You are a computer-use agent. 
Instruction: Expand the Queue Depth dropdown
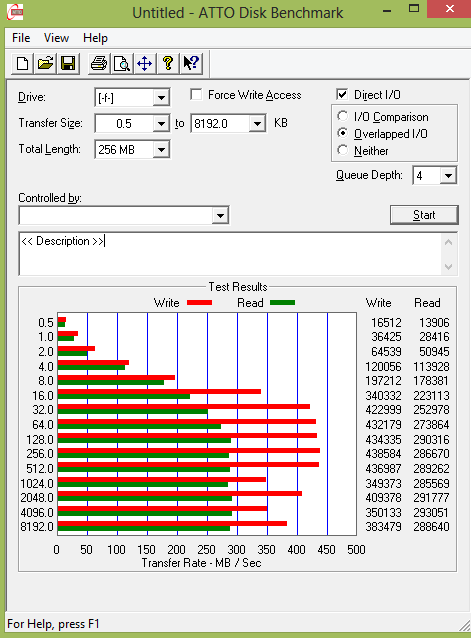coord(448,176)
